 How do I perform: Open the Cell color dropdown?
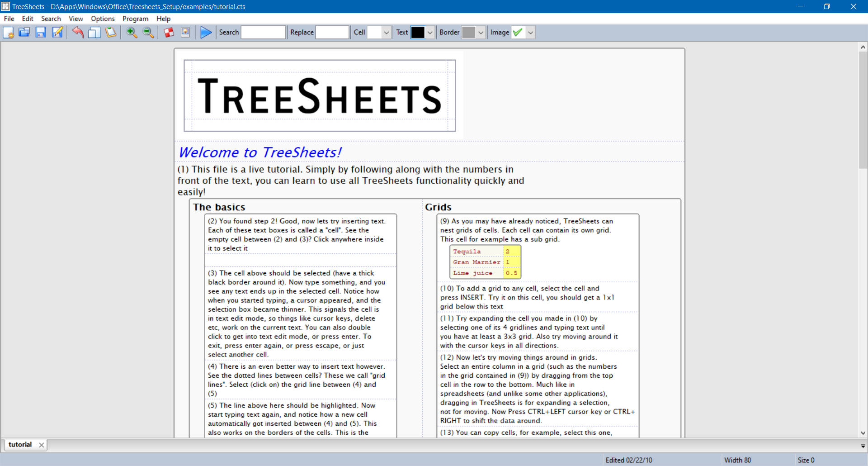386,32
